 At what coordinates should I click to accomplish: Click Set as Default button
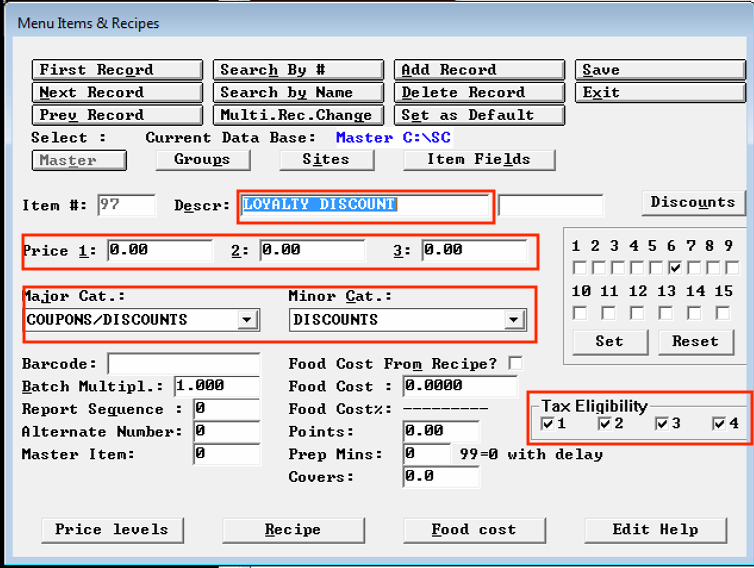tap(479, 115)
